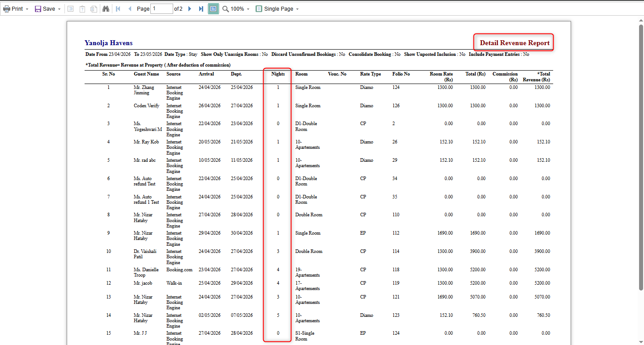644x345 pixels.
Task: Click arrival date 02/05/2026
Action: tap(209, 316)
